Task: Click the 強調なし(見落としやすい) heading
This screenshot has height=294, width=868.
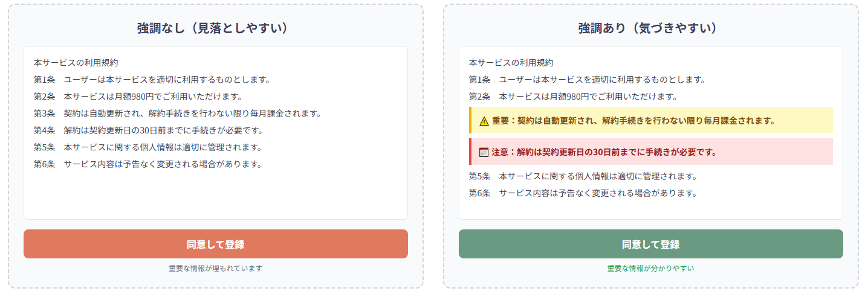Action: pyautogui.click(x=216, y=28)
